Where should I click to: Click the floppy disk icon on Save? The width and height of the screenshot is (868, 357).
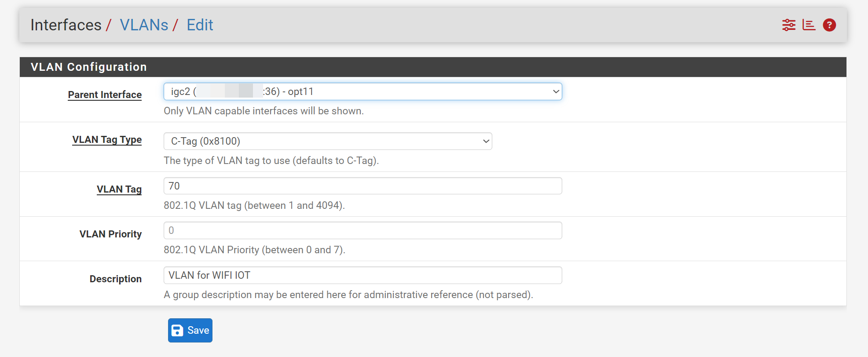click(x=177, y=331)
